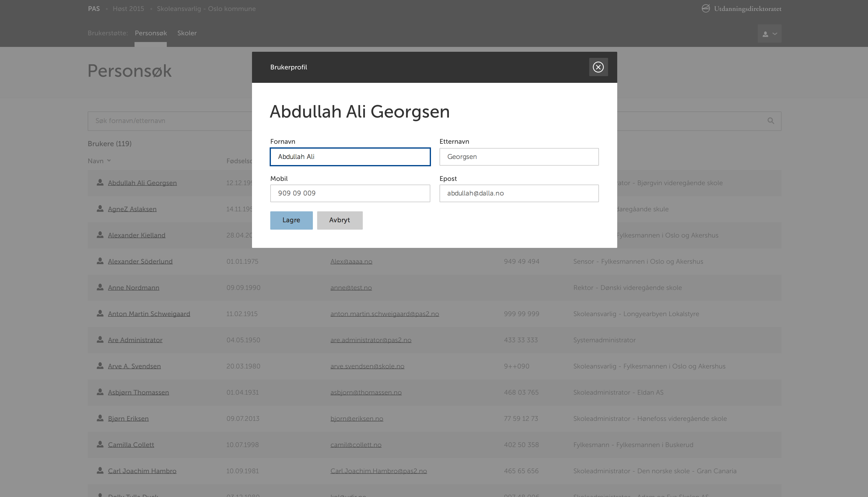Click phone number 468 03 765
Viewport: 868px width, 497px height.
click(x=521, y=393)
